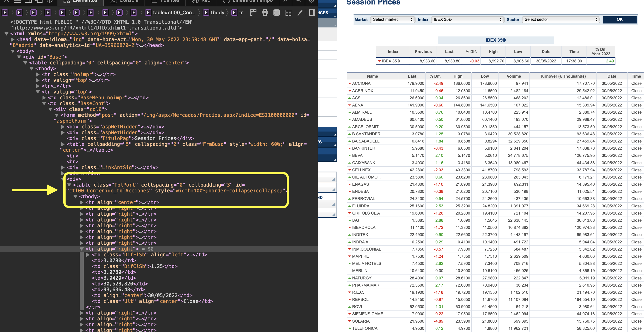Image resolution: width=644 pixels, height=332 pixels.
Task: Select the td class="DifClSb" 1.25 line
Action: click(x=134, y=266)
